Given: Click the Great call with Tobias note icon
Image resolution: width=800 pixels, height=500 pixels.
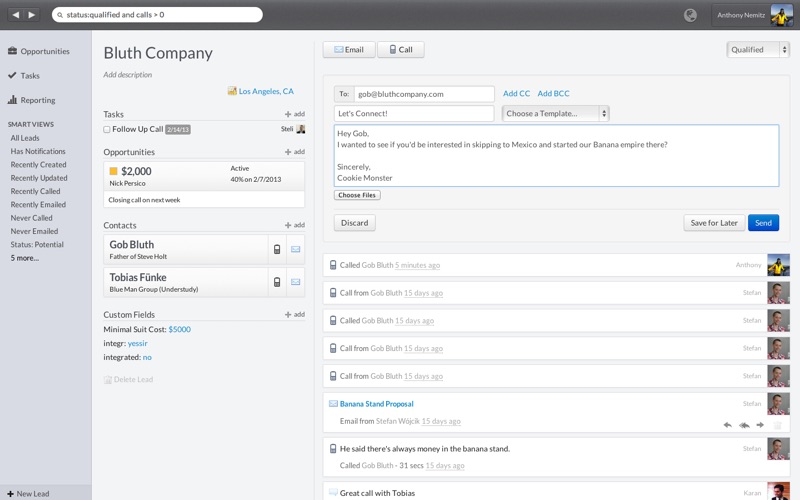Looking at the screenshot, I should [x=333, y=492].
